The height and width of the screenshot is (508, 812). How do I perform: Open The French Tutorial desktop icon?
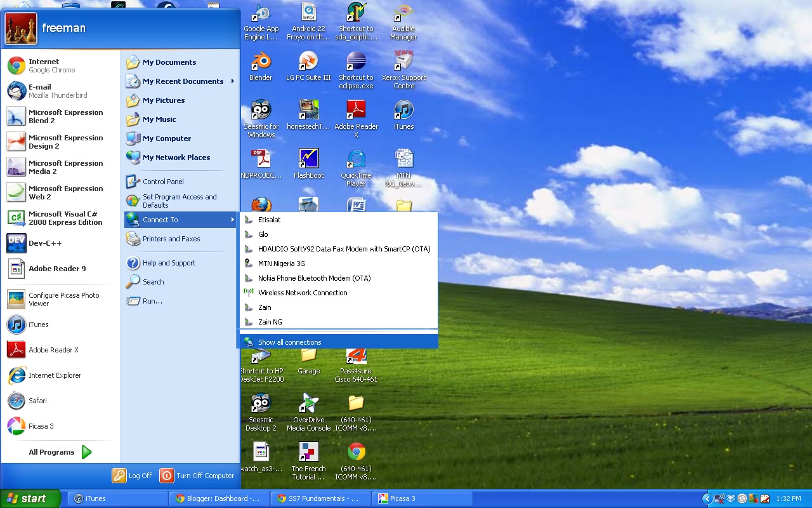tap(308, 462)
